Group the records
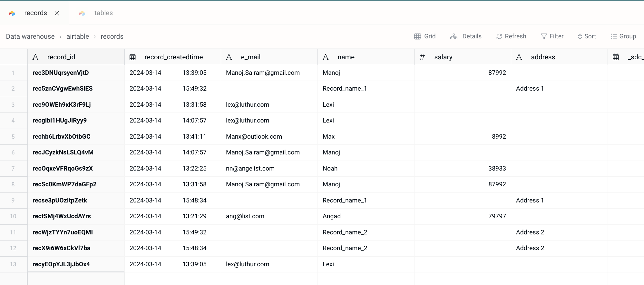 [x=623, y=36]
